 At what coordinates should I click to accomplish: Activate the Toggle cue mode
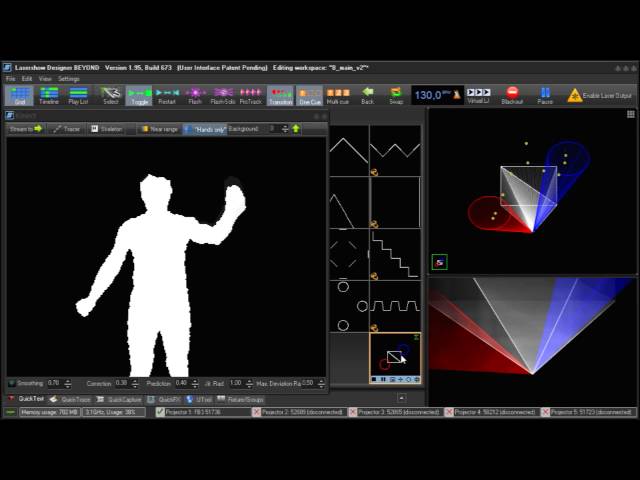coord(139,96)
